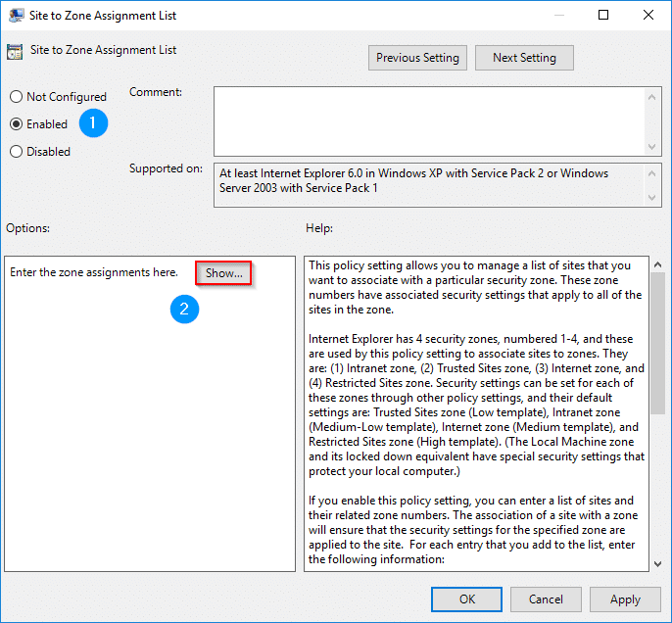Click help text 'Internet Explorer has 4 security zones'
672x623 pixels.
pyautogui.click(x=476, y=405)
